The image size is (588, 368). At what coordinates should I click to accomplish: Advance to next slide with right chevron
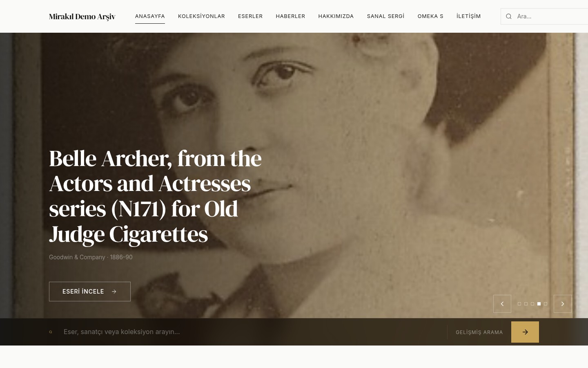coord(563,304)
